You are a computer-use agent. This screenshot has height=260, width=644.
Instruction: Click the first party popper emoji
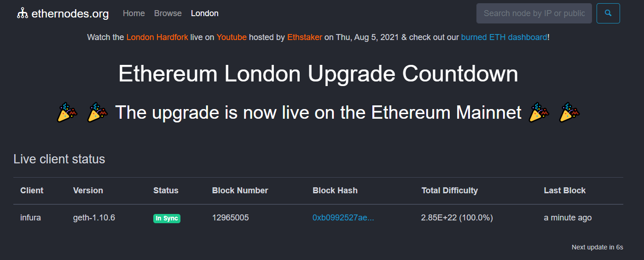67,113
